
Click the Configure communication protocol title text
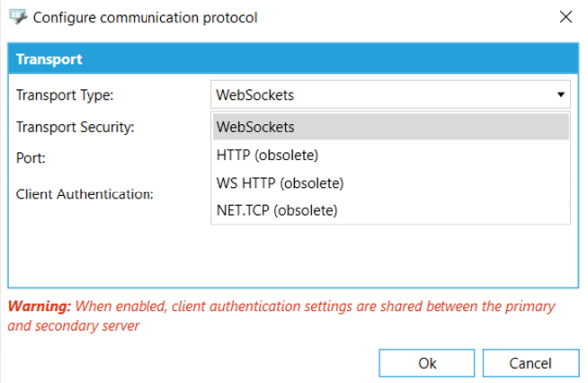(x=146, y=18)
